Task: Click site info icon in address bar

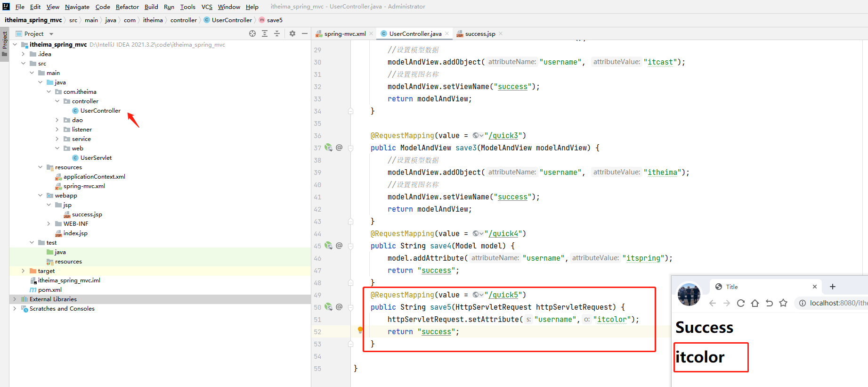Action: (x=803, y=303)
